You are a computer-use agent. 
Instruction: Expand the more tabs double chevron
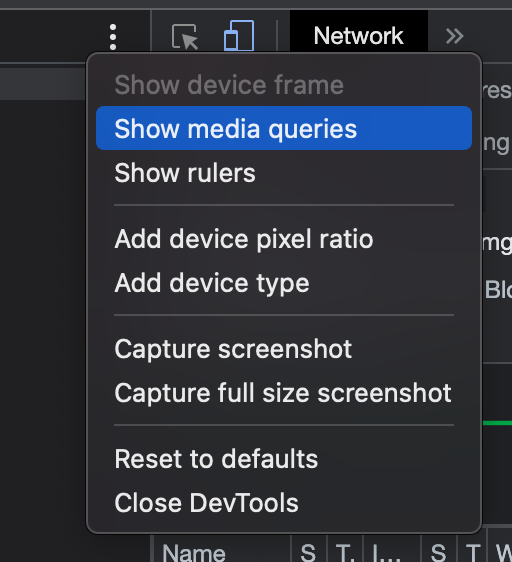pos(454,36)
